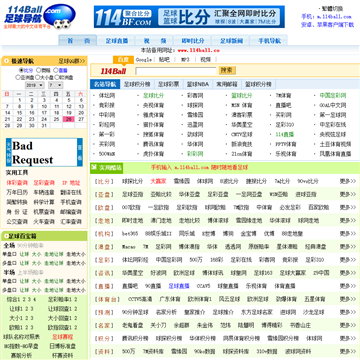Switch search engine to the 百度 tab
Screen dimensions: 360x360
click(x=123, y=60)
